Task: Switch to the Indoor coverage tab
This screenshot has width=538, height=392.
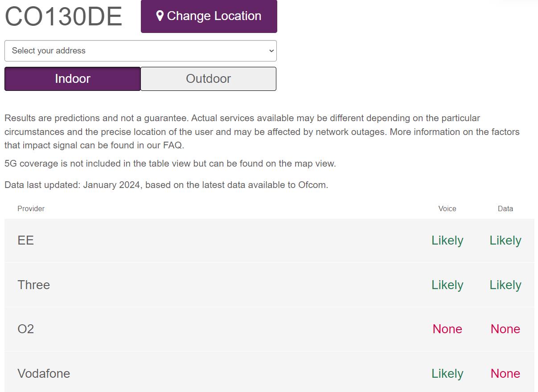Action: coord(73,79)
